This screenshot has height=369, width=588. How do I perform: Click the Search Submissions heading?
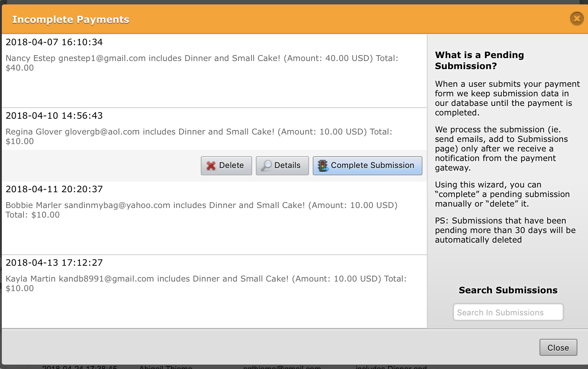pos(508,290)
